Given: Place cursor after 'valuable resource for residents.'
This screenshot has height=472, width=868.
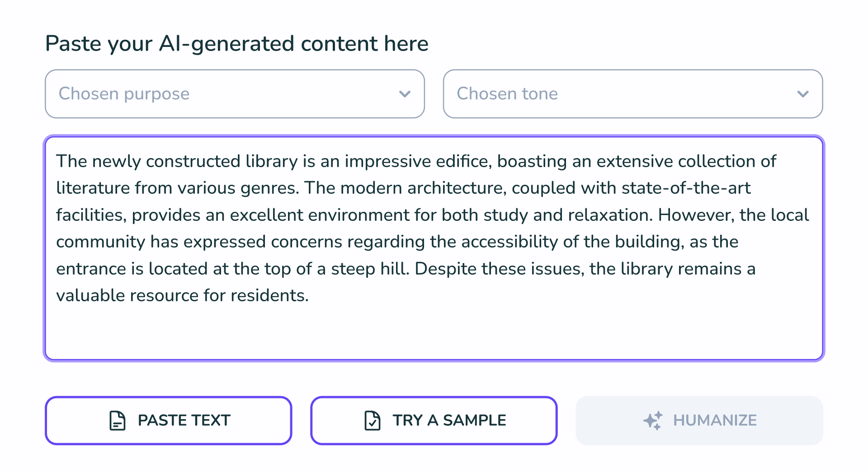Looking at the screenshot, I should pos(310,296).
